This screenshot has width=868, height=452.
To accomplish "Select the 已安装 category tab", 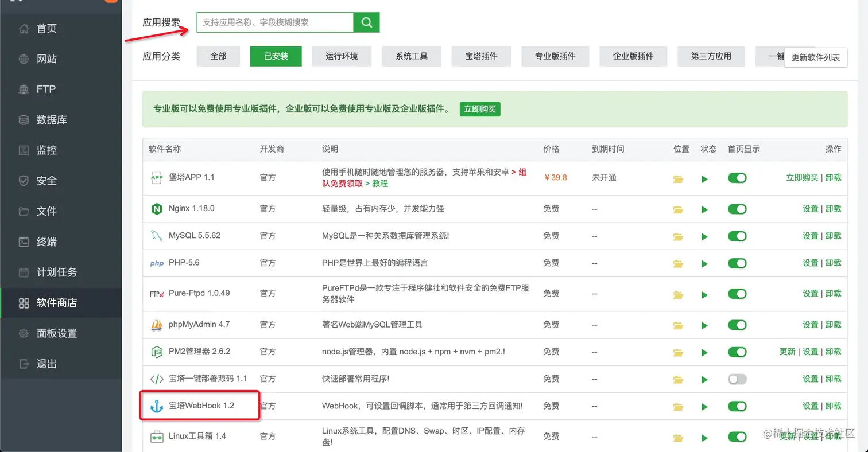I will [x=276, y=56].
